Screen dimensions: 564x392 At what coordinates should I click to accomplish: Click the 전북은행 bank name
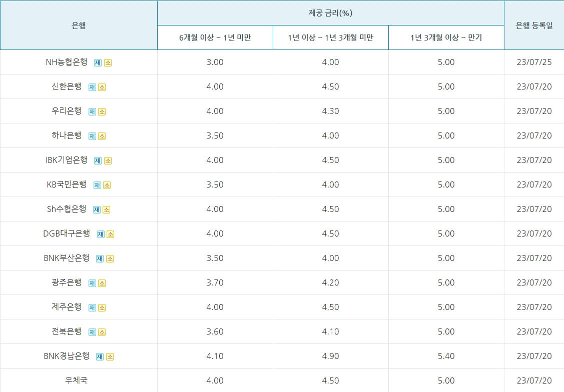tap(67, 331)
